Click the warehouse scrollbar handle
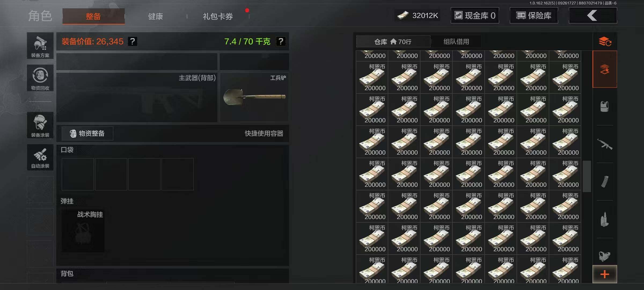The height and width of the screenshot is (290, 644). 587,176
